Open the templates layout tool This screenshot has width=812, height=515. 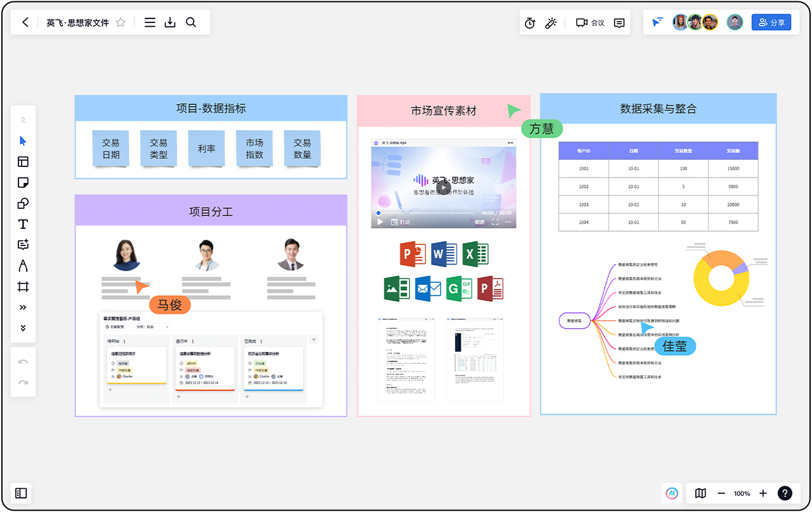24,162
